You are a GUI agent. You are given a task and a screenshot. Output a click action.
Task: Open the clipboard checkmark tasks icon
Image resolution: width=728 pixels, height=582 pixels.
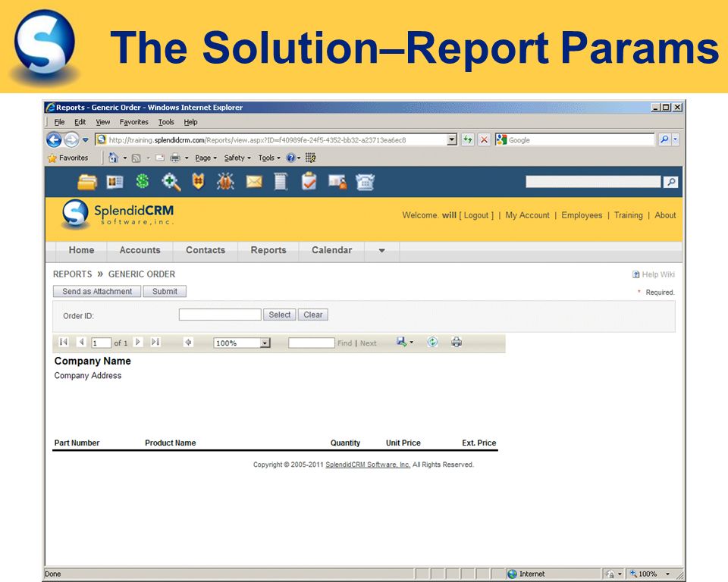309,181
